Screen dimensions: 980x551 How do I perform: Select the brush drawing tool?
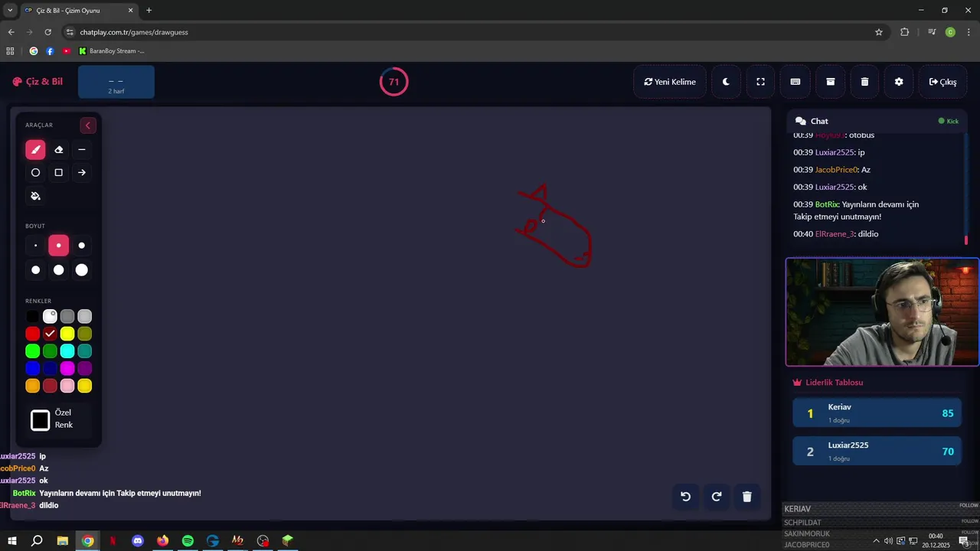35,150
